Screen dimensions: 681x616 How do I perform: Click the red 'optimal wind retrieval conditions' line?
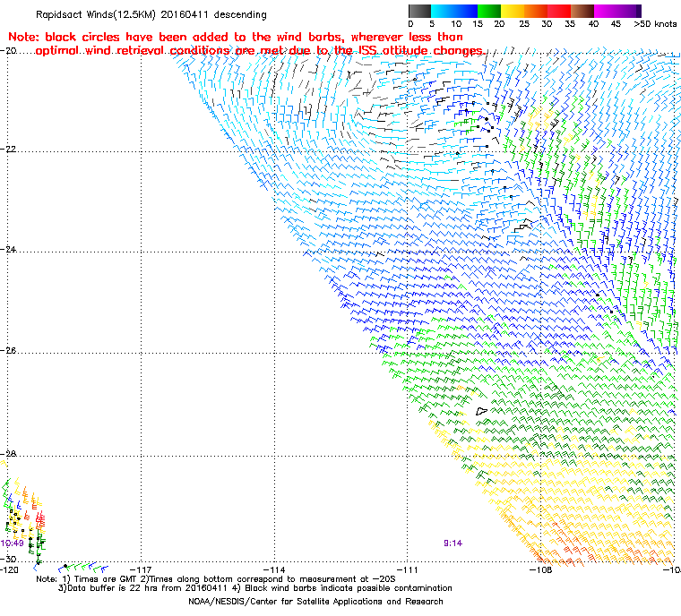(x=260, y=51)
